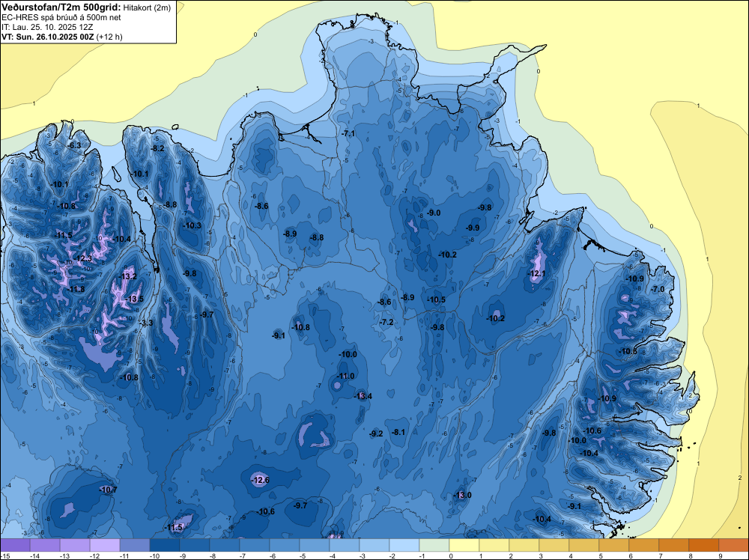Click the -8.2 temperature label
The width and height of the screenshot is (749, 560).
click(x=157, y=148)
